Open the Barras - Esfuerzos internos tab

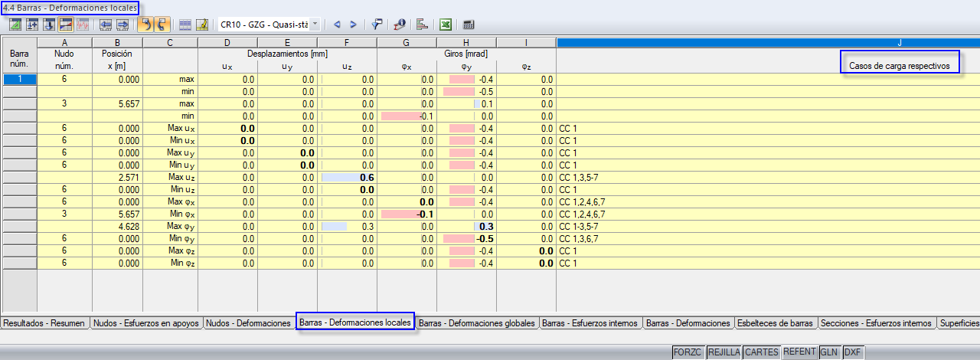click(x=590, y=323)
